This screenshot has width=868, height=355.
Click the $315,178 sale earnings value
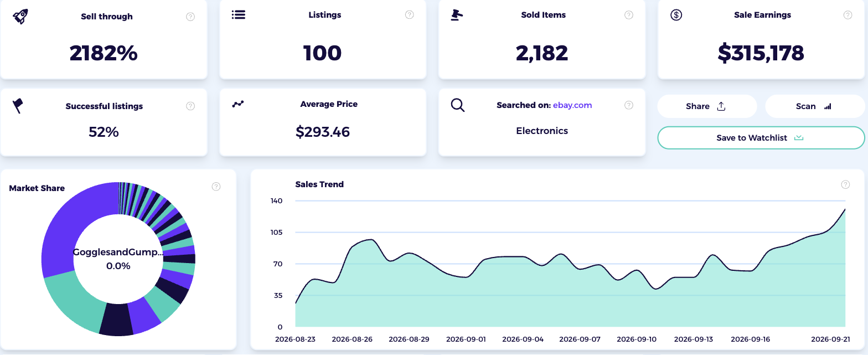pyautogui.click(x=761, y=53)
